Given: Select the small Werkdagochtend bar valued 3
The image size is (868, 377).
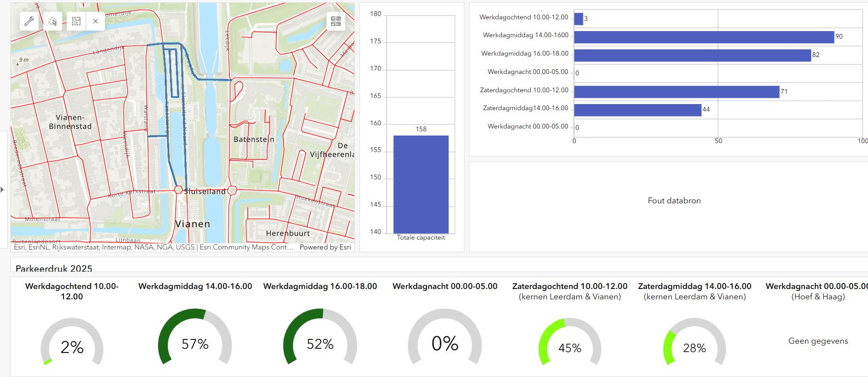Looking at the screenshot, I should (578, 19).
